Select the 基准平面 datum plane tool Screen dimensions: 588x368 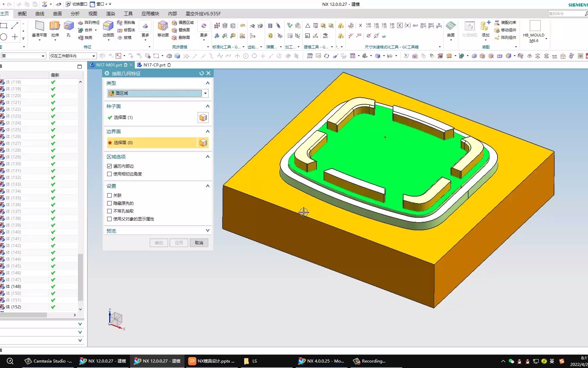click(x=39, y=29)
